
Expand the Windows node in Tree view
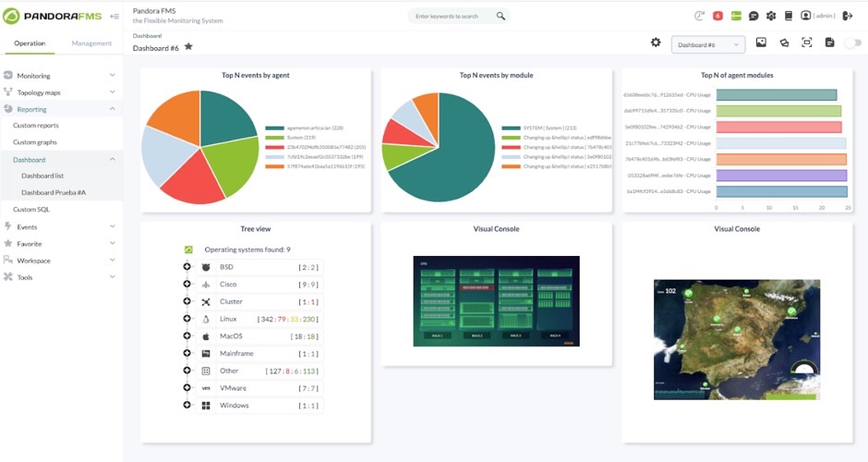click(187, 405)
